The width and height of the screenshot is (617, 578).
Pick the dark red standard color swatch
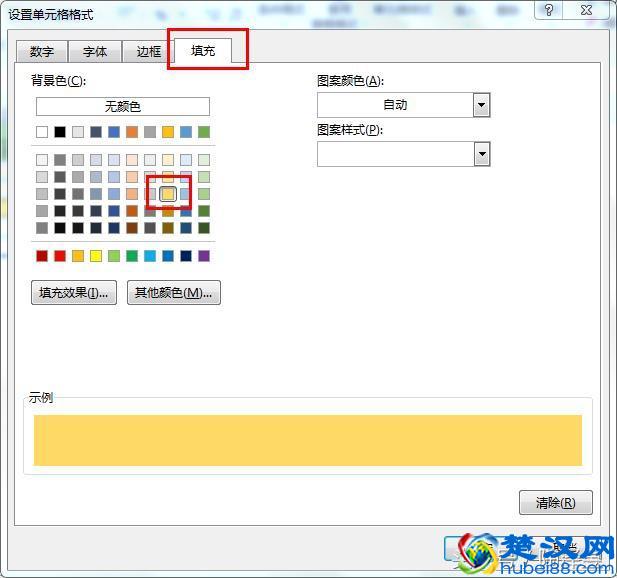coord(42,256)
